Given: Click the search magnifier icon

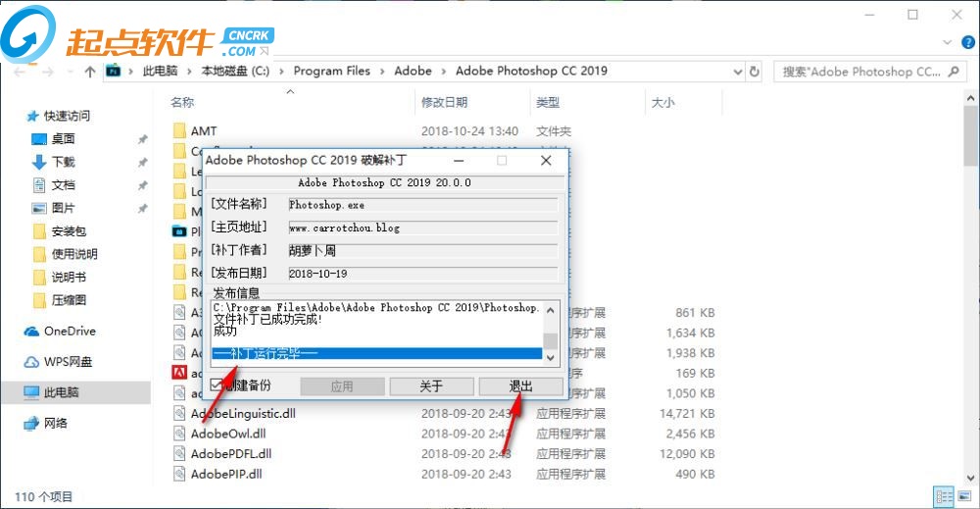Looking at the screenshot, I should click(x=954, y=72).
